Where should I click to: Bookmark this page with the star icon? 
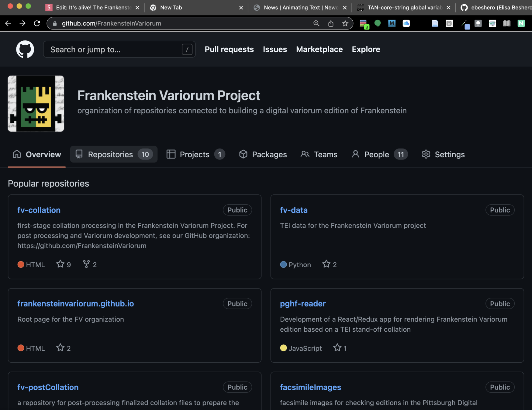coord(345,23)
